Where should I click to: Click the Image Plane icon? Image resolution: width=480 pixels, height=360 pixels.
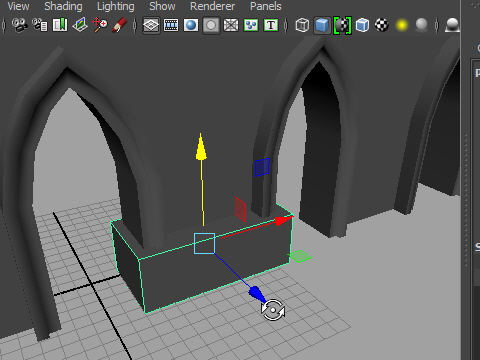tap(80, 25)
